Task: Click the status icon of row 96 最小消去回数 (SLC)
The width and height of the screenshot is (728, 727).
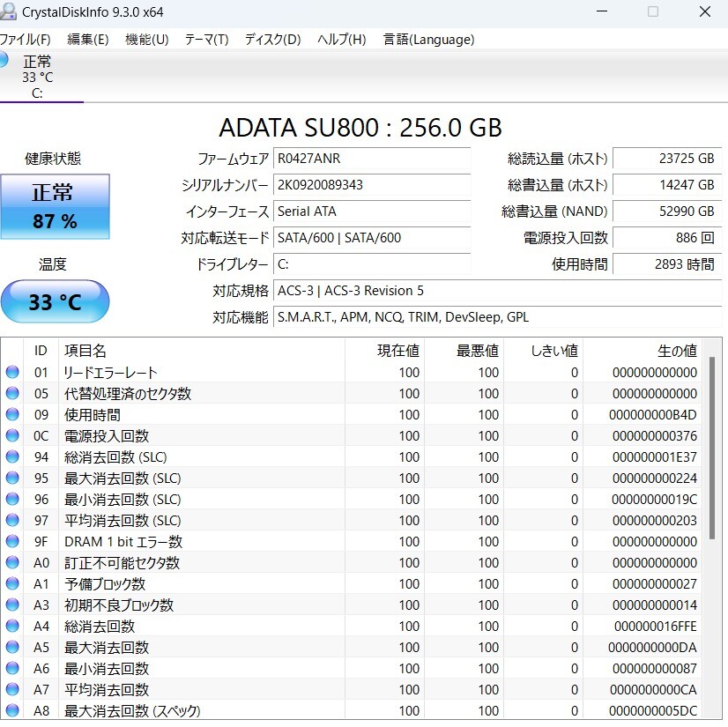Action: point(12,499)
